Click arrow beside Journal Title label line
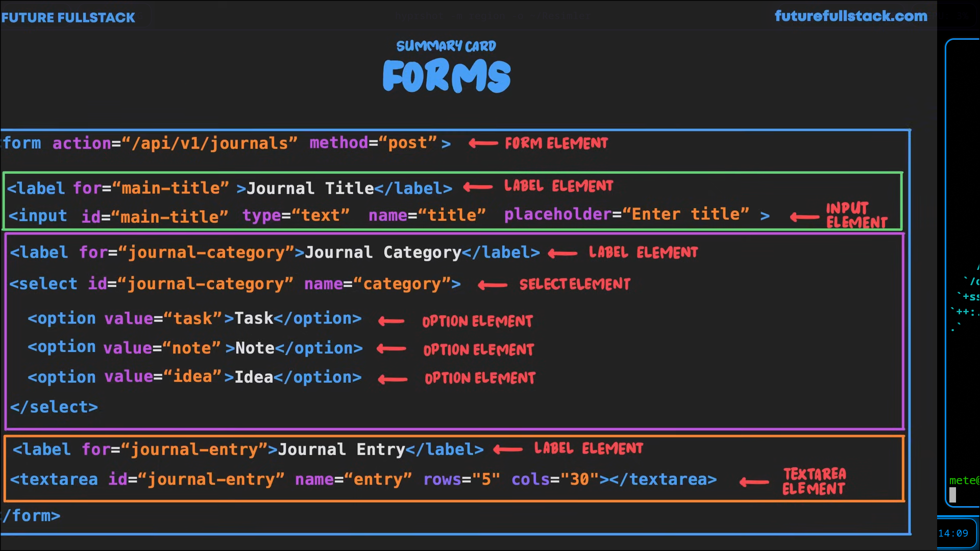 pos(478,188)
